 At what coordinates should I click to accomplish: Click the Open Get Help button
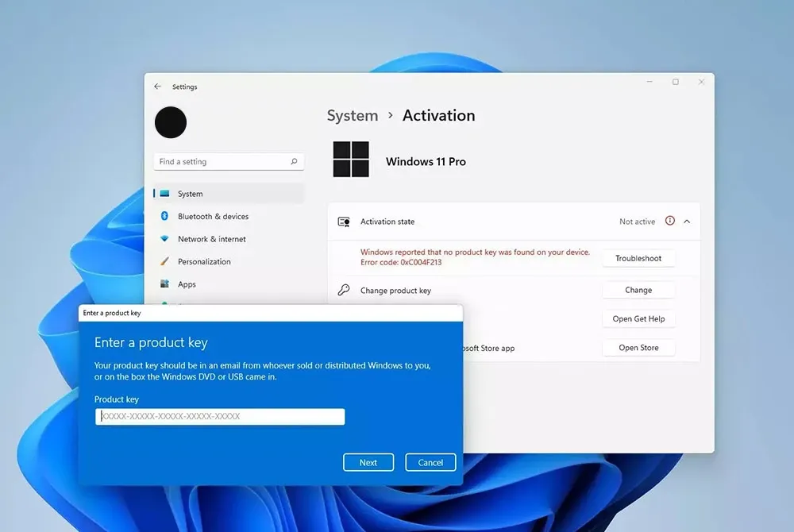638,319
